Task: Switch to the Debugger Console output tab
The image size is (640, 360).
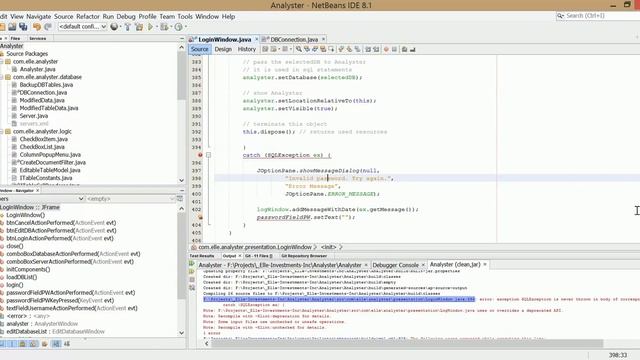Action: coord(396,265)
